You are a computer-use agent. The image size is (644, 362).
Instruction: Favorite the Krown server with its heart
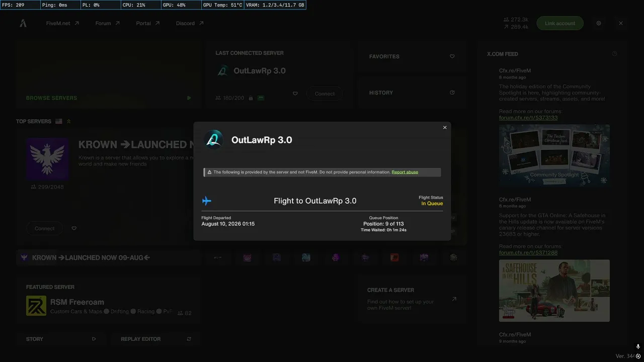(x=74, y=228)
